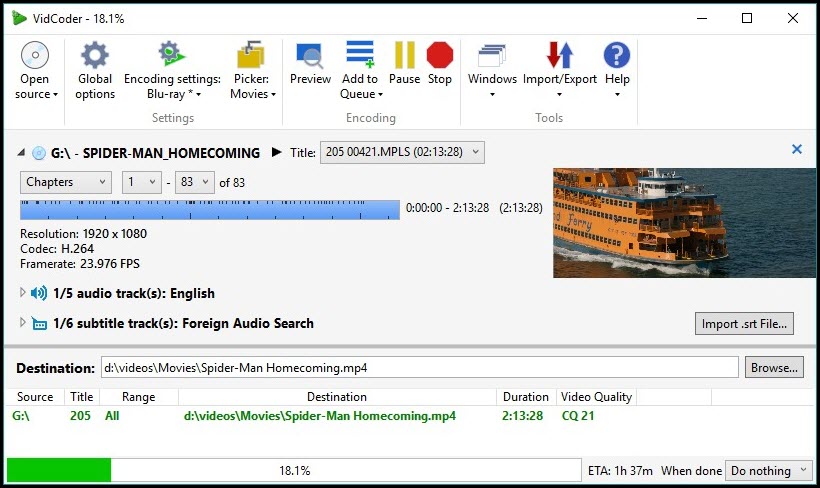Click the Framerate: 23.976 FPS text
The image size is (820, 488).
[80, 264]
